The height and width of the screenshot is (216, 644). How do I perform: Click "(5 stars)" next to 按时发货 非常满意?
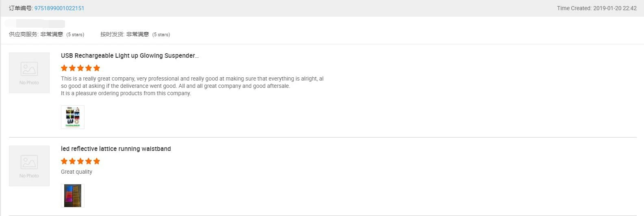pyautogui.click(x=161, y=35)
